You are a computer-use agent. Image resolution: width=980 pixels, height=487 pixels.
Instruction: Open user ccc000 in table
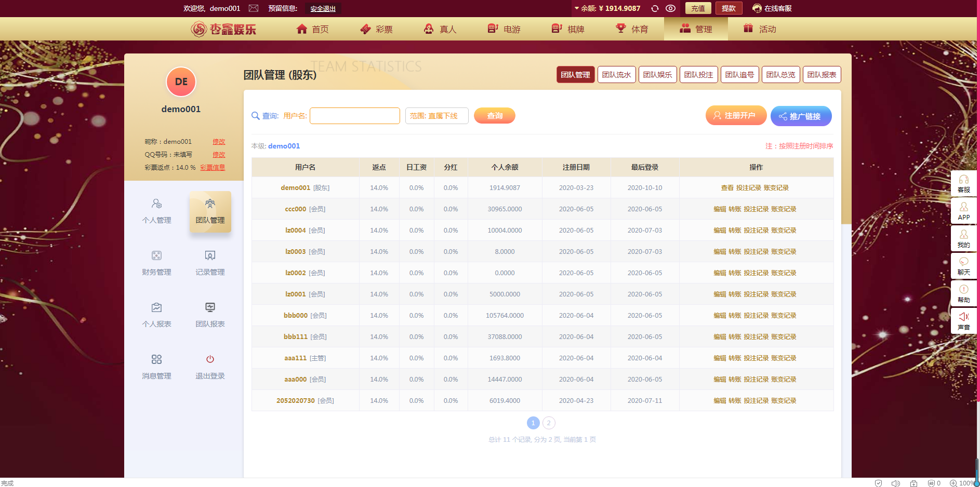[x=295, y=209]
